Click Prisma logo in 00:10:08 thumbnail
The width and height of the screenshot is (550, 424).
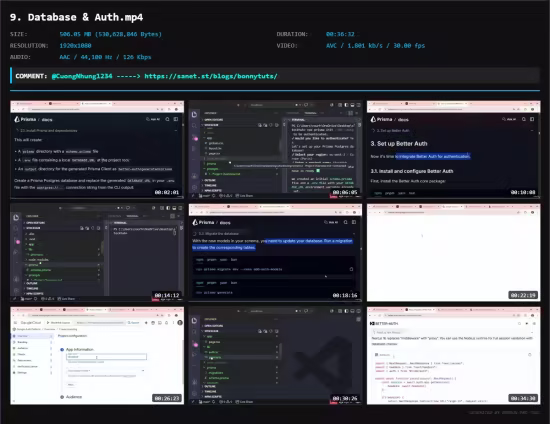382,119
